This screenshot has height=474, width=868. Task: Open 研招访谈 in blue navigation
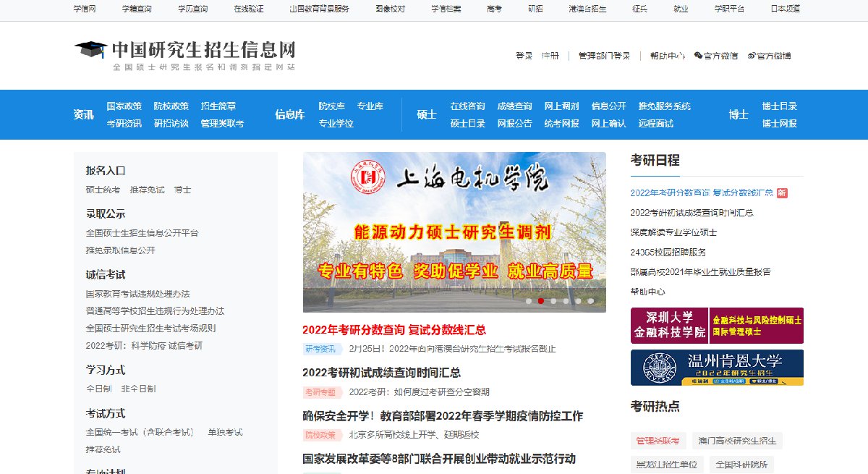point(171,124)
